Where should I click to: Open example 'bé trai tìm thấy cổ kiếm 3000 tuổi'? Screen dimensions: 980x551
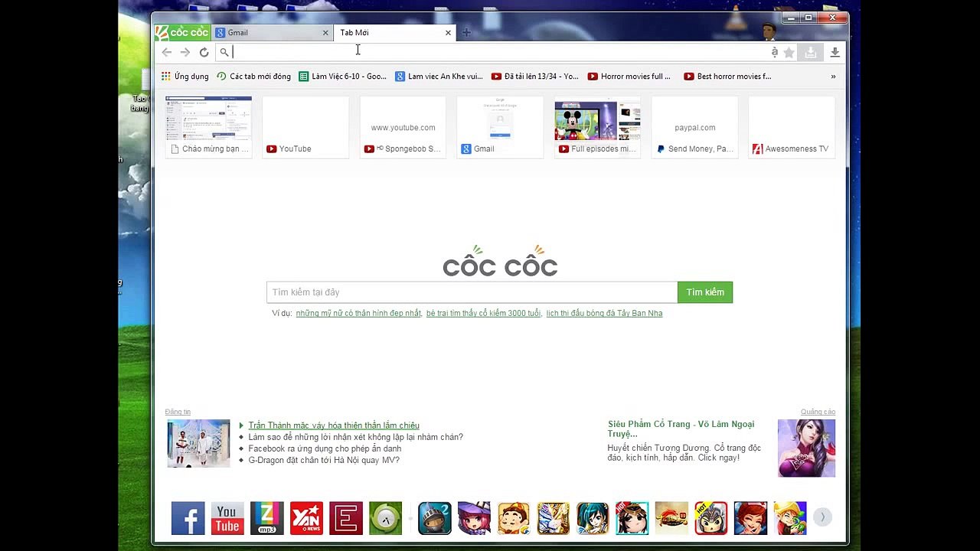pos(484,313)
